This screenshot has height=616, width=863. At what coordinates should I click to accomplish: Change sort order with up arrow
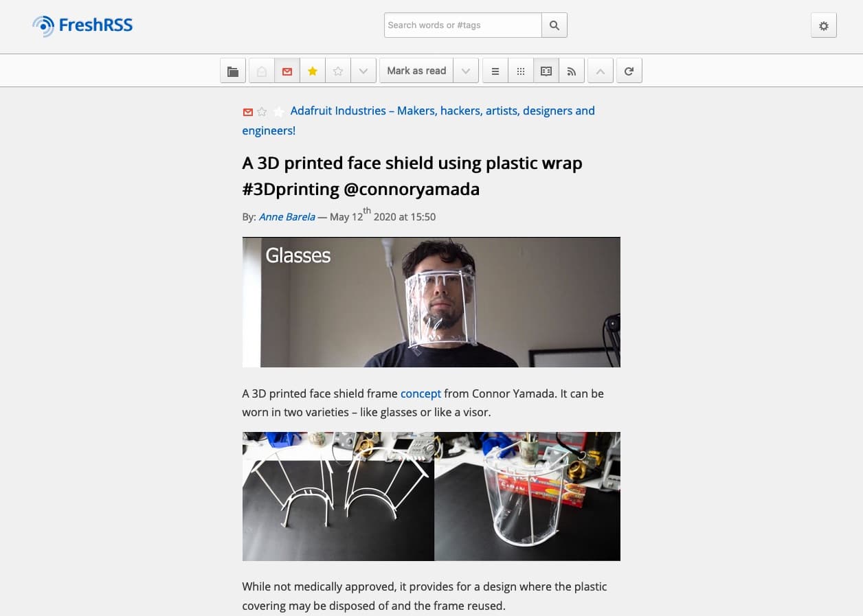click(x=600, y=71)
